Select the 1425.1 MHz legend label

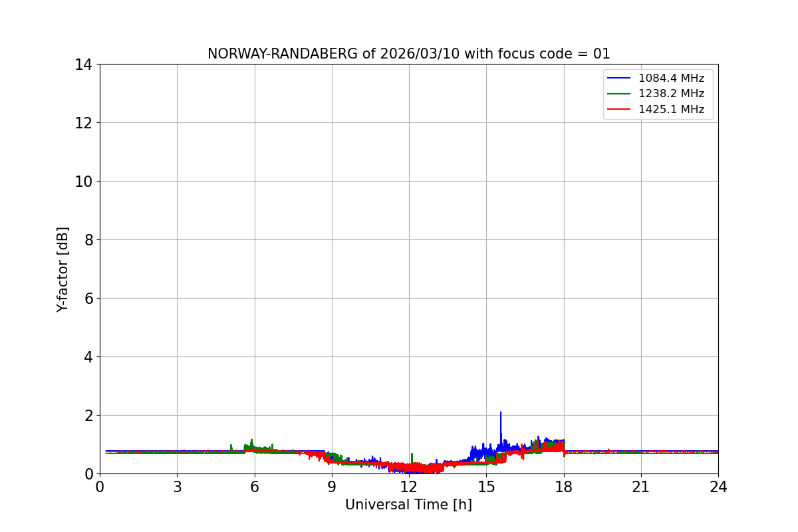[x=671, y=110]
